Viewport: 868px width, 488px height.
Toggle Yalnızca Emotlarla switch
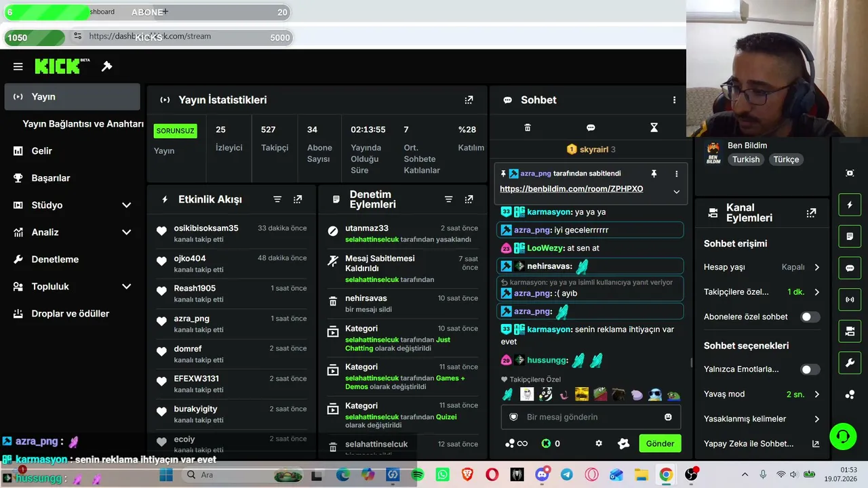[x=810, y=369]
